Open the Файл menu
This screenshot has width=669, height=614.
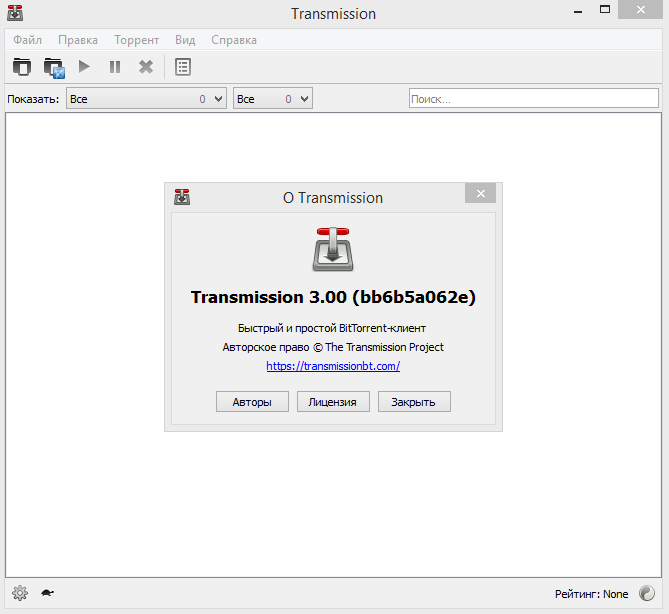[x=27, y=40]
